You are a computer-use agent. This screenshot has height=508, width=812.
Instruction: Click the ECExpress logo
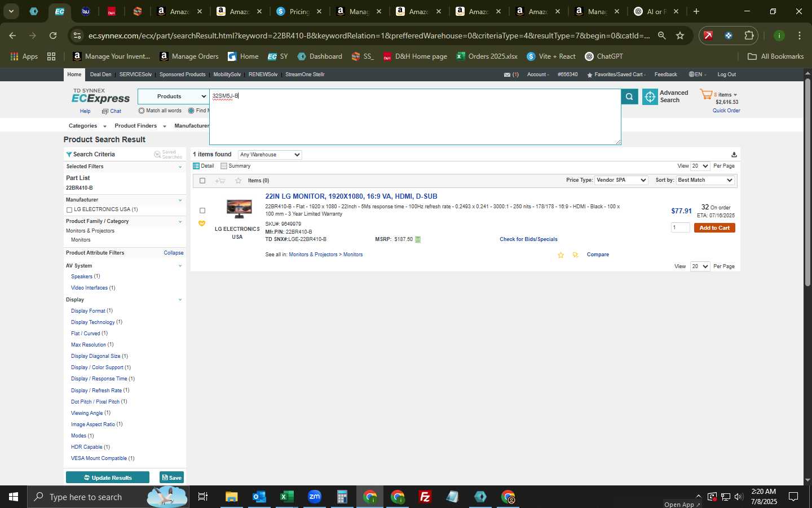coord(100,96)
